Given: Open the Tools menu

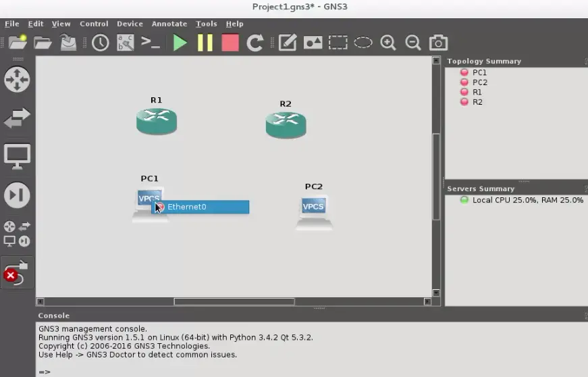Looking at the screenshot, I should [x=207, y=24].
